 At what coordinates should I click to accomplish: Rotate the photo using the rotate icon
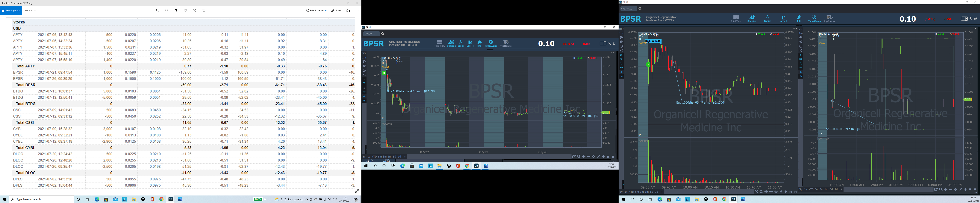tap(195, 11)
